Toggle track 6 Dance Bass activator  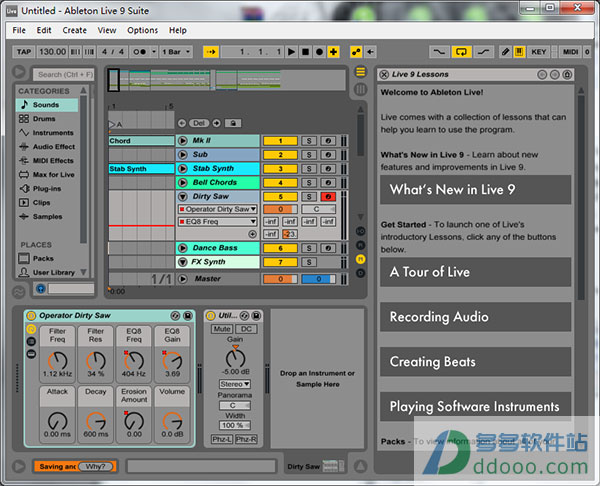(280, 248)
